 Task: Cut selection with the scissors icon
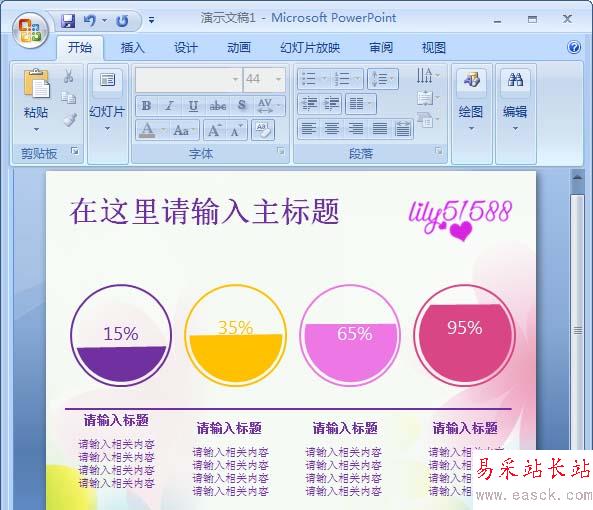[x=68, y=76]
